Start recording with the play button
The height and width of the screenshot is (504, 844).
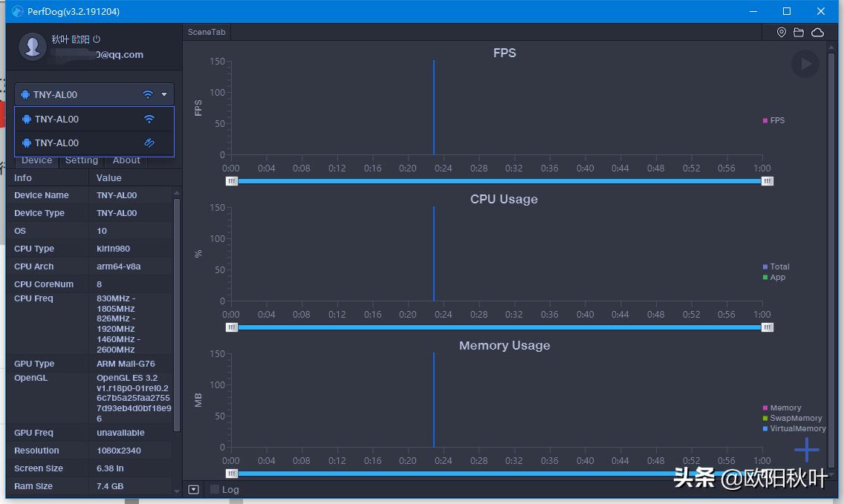click(x=806, y=64)
